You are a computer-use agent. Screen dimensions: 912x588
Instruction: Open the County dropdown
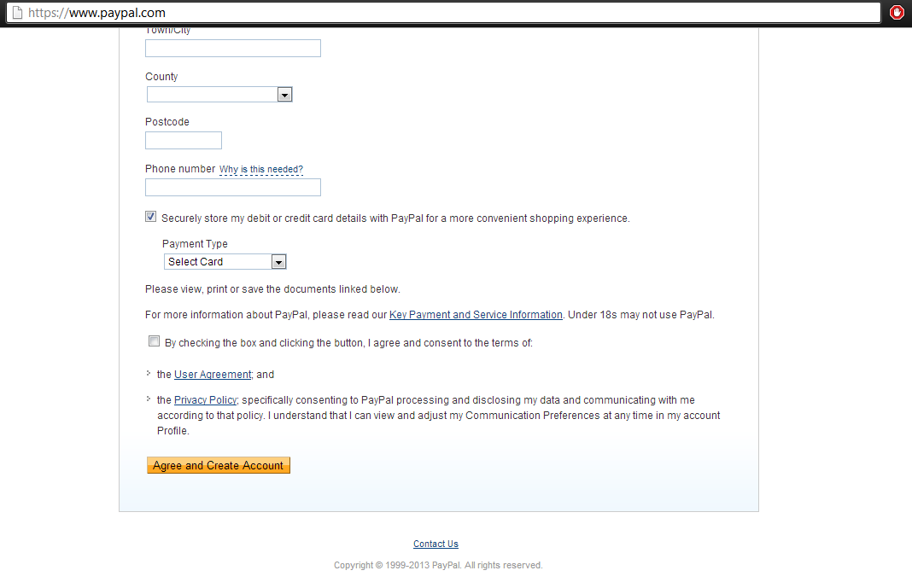(x=219, y=94)
